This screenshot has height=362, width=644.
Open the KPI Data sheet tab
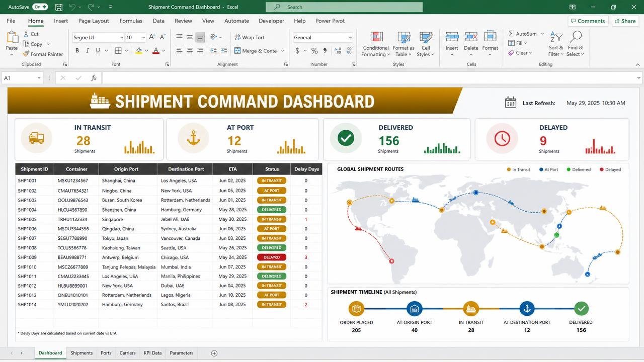(x=152, y=353)
